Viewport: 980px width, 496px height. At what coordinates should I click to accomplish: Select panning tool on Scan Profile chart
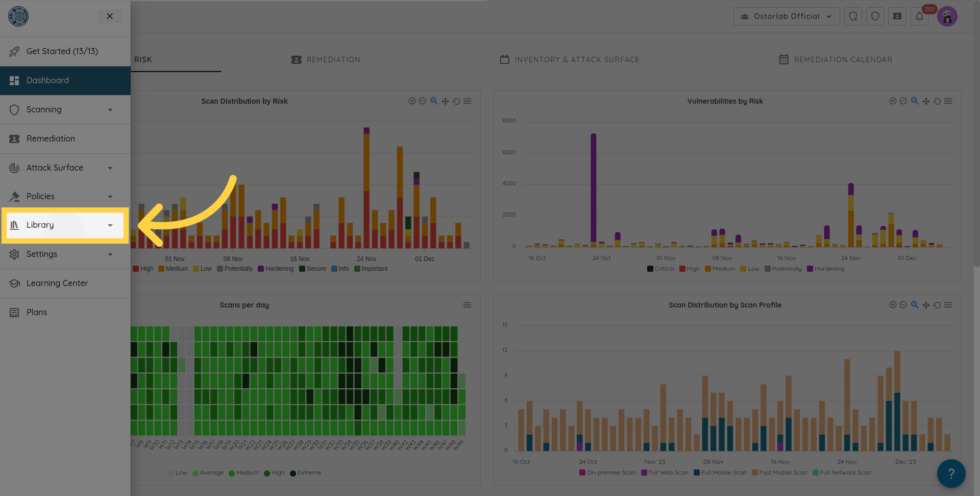tap(926, 305)
